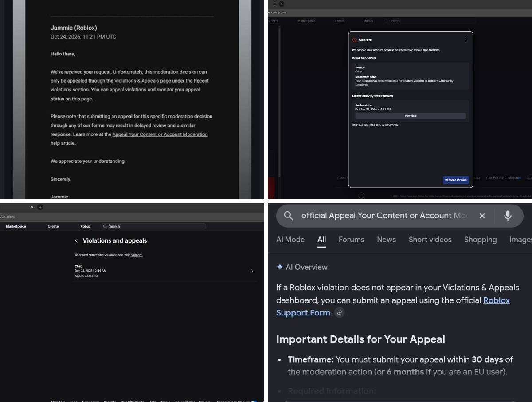Select the All results tab
Screen dimensions: 532x402
coord(322,240)
